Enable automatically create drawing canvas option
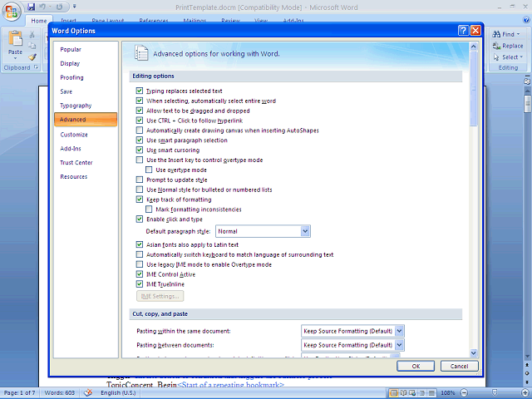Viewport: 532px width, 399px height. pyautogui.click(x=140, y=131)
